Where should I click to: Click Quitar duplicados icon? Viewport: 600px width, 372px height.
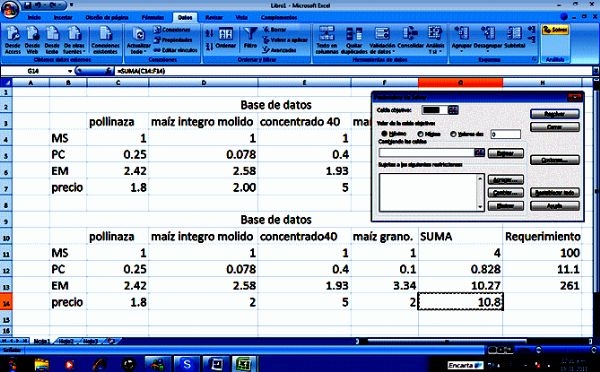(x=354, y=40)
